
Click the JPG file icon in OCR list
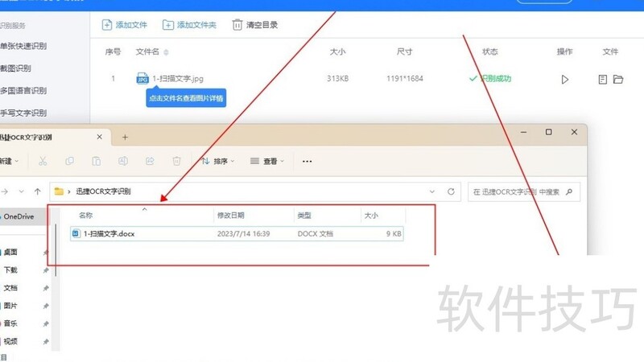click(142, 78)
